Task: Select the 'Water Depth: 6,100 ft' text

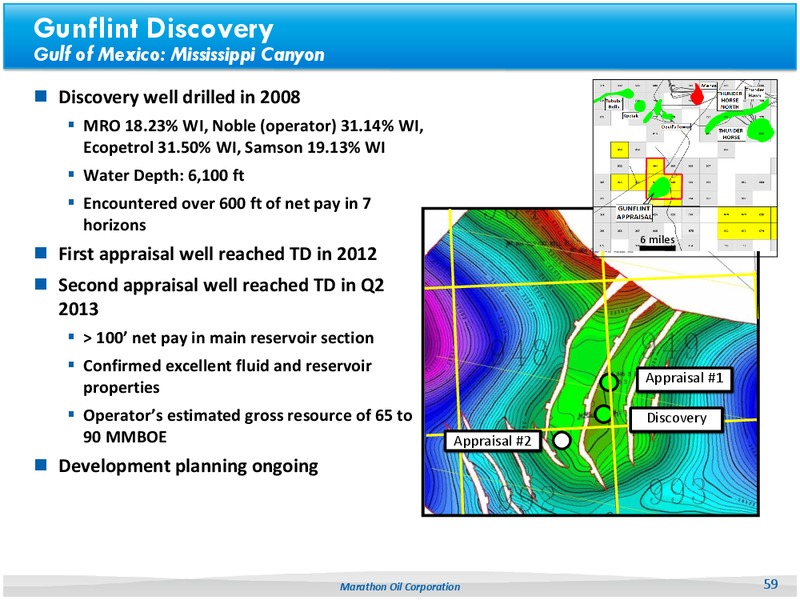Action: coord(163,176)
